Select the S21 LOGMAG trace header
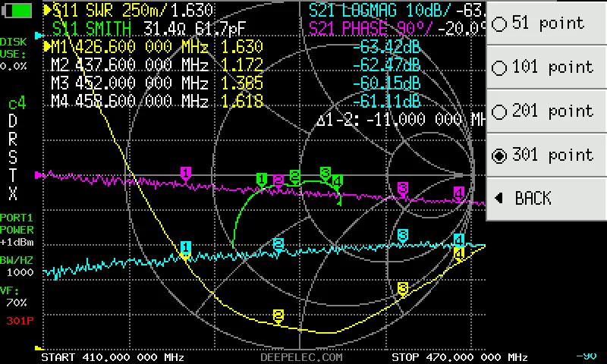This screenshot has height=364, width=607. coord(396,11)
